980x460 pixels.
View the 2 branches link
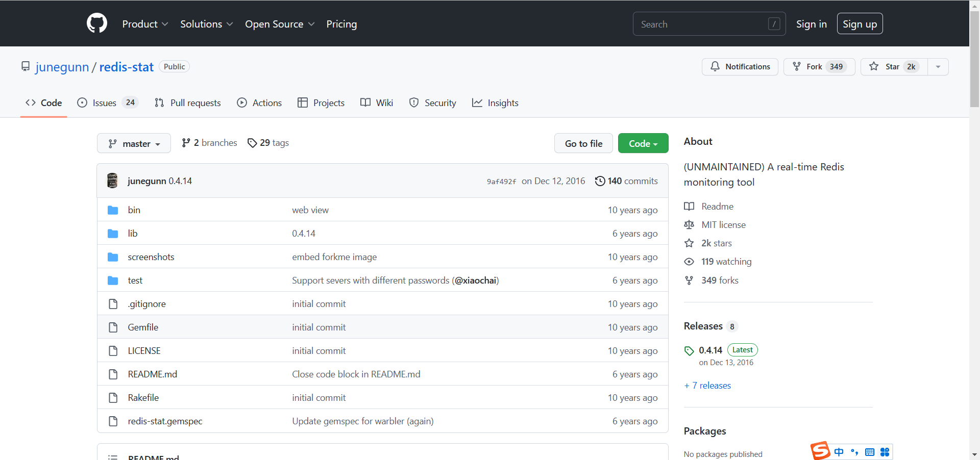209,143
